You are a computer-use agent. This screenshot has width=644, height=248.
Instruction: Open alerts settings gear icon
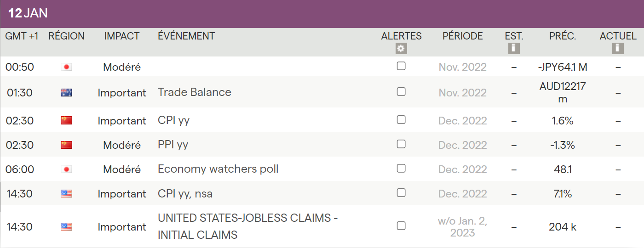click(x=401, y=48)
